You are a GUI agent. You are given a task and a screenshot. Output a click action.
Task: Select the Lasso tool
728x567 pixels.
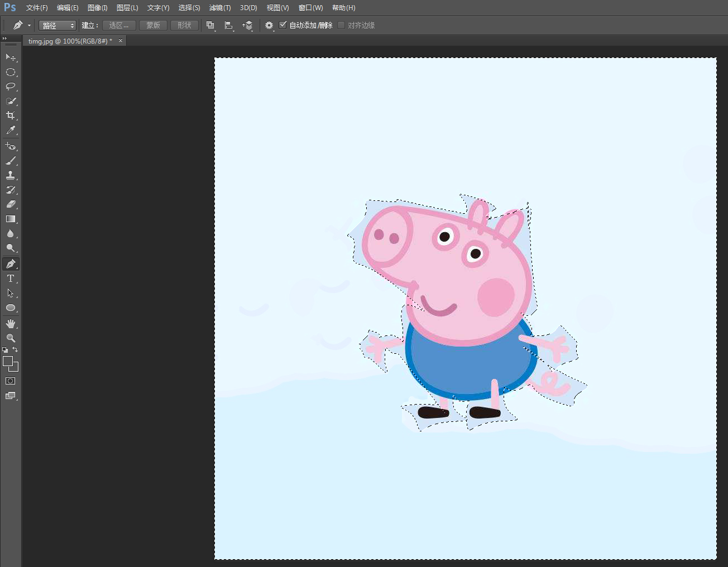click(11, 87)
